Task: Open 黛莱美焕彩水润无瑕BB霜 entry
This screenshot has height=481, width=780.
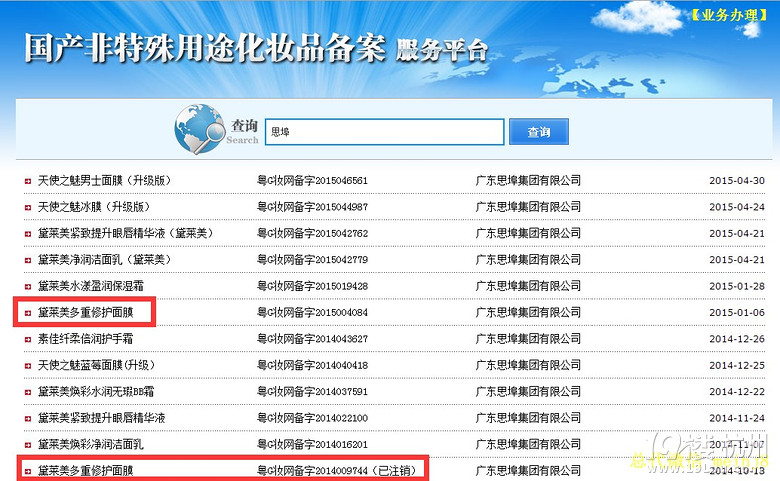Action: pos(96,391)
